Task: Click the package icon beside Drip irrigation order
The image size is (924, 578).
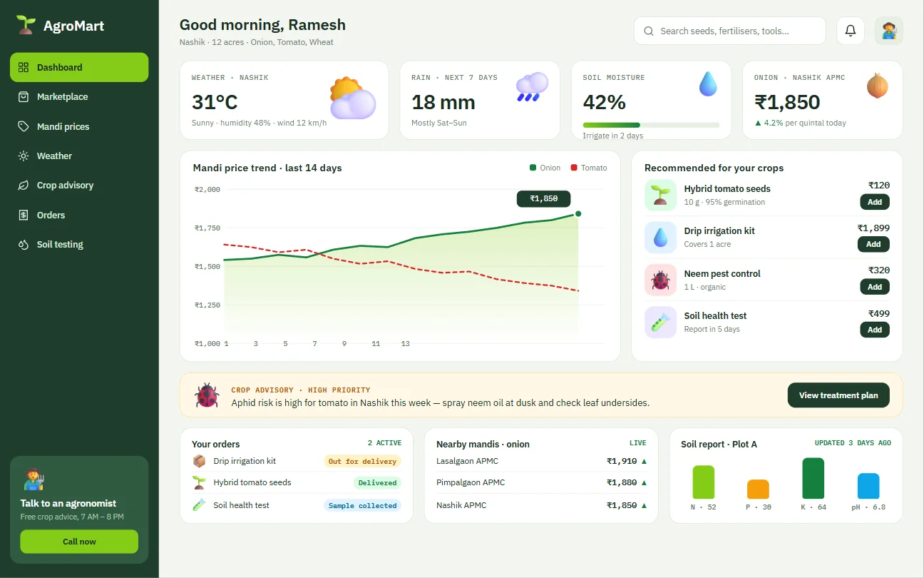Action: tap(199, 461)
